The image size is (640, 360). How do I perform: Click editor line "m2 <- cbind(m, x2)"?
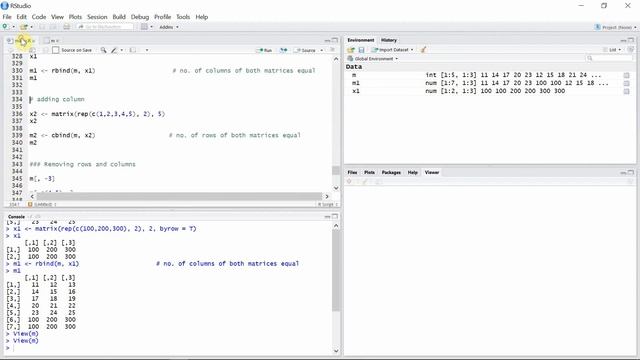[x=62, y=135]
